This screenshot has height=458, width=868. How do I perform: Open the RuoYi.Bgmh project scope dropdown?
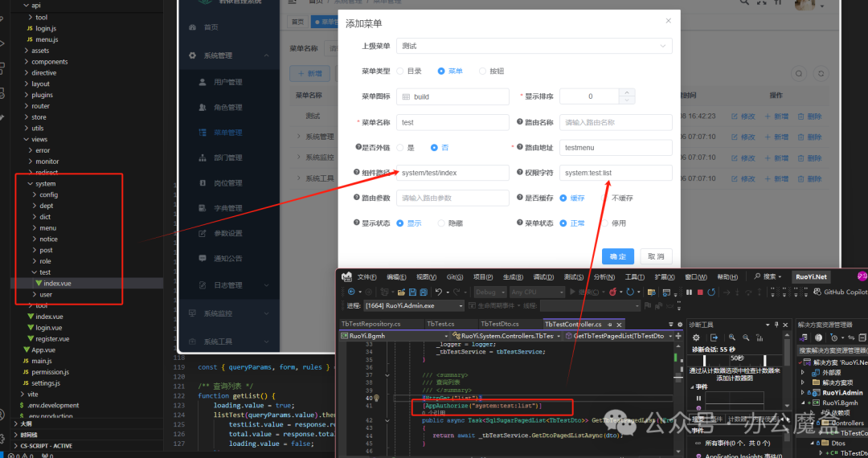point(394,336)
